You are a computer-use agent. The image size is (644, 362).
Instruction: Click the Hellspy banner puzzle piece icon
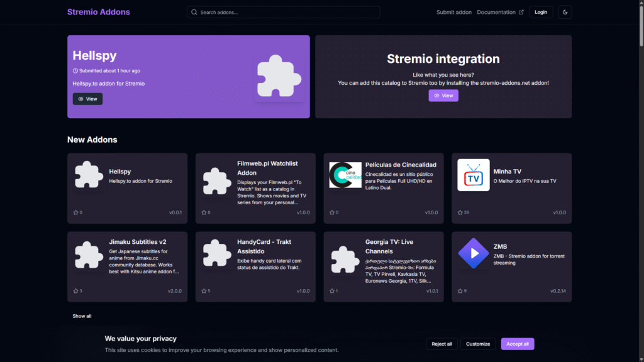pyautogui.click(x=279, y=76)
